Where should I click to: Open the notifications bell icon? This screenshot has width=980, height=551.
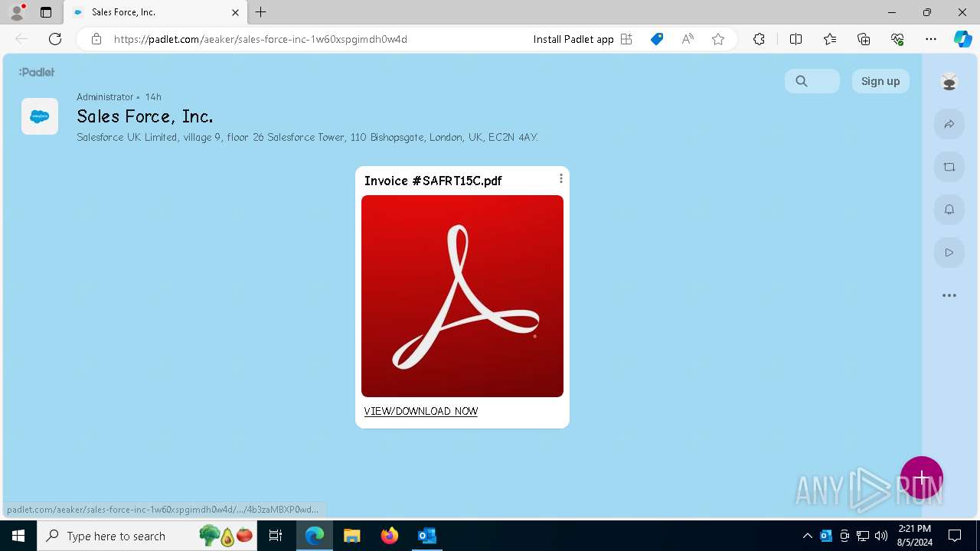click(949, 210)
